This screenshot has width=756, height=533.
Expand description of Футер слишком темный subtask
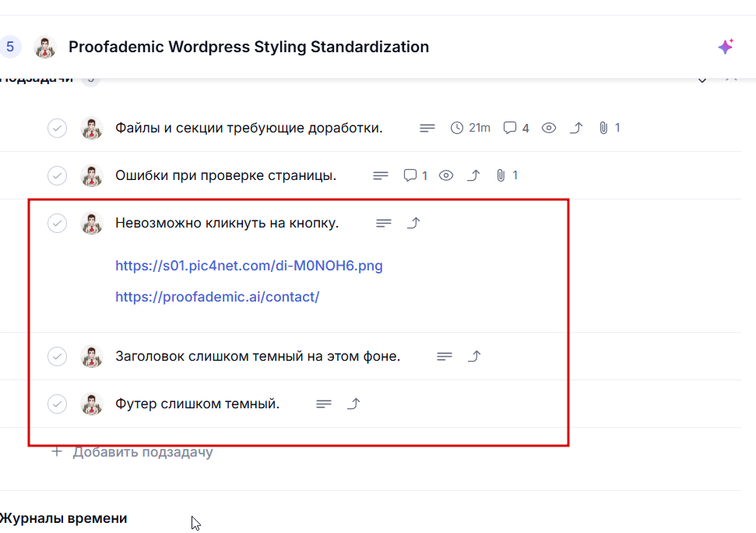click(x=324, y=404)
